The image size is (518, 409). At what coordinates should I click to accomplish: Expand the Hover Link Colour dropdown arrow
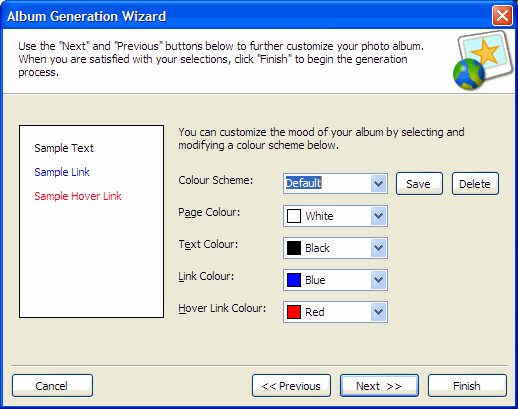tap(378, 312)
